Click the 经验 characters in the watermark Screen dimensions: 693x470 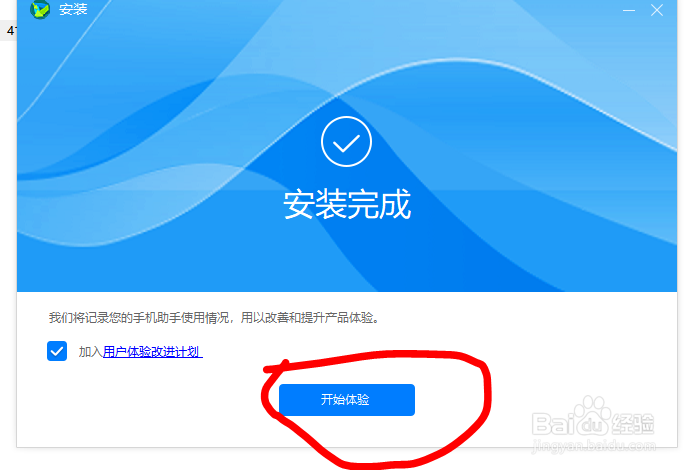[633, 423]
